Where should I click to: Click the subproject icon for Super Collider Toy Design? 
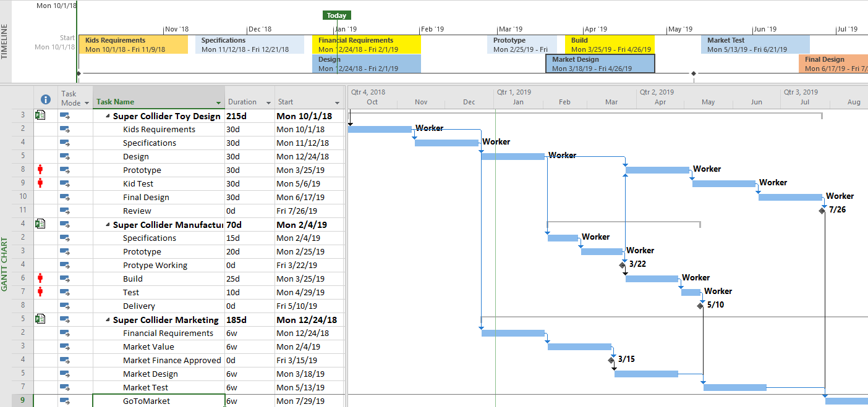[x=40, y=115]
